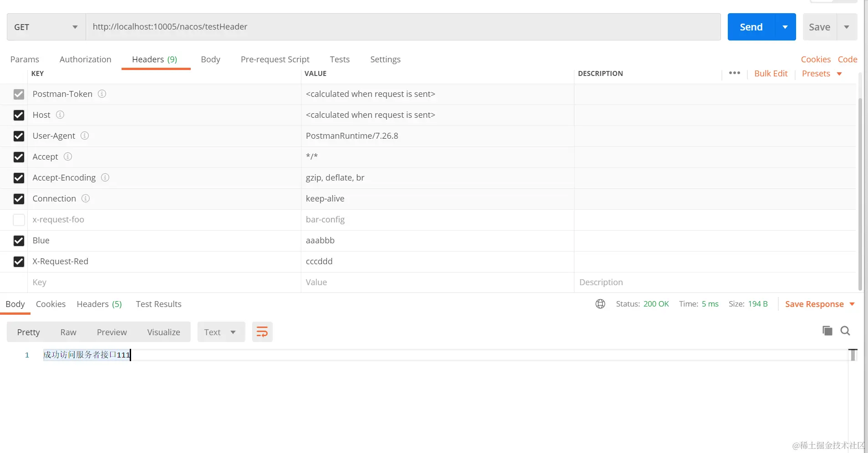The height and width of the screenshot is (453, 868).
Task: Edit the Blue header value aaabbb
Action: [437, 240]
